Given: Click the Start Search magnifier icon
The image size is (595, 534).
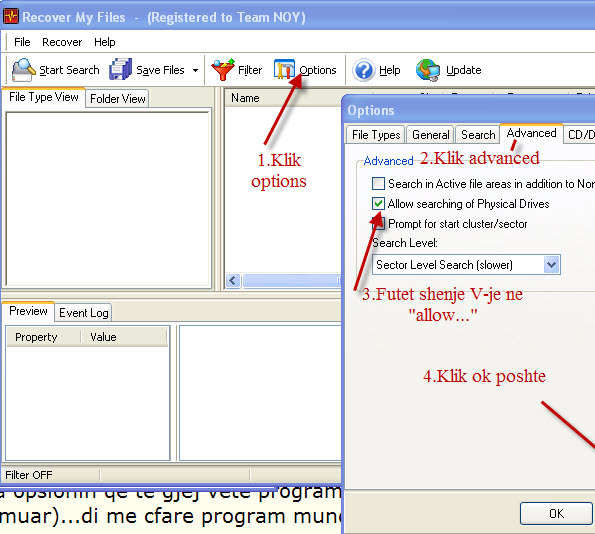Looking at the screenshot, I should pos(24,70).
